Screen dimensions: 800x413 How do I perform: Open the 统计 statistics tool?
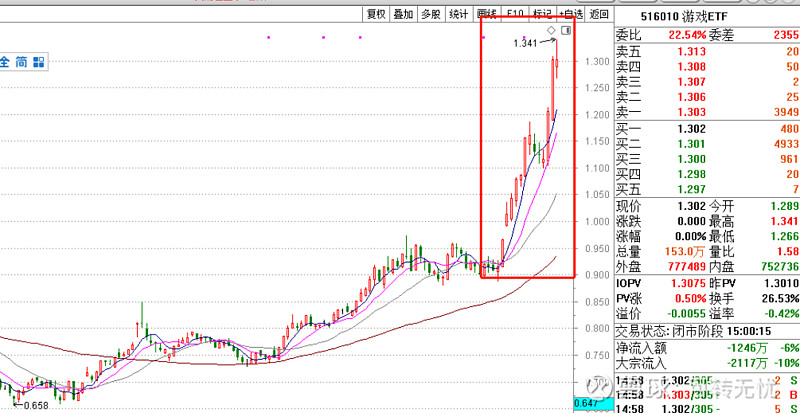[458, 14]
